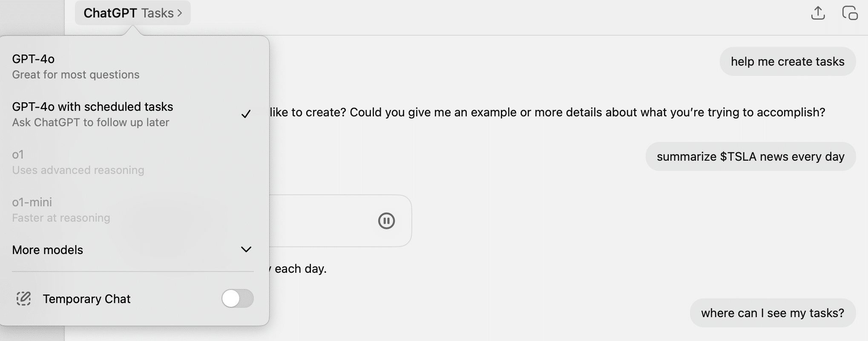This screenshot has height=341, width=868.
Task: Click the checkmark beside scheduled tasks model
Action: [246, 114]
